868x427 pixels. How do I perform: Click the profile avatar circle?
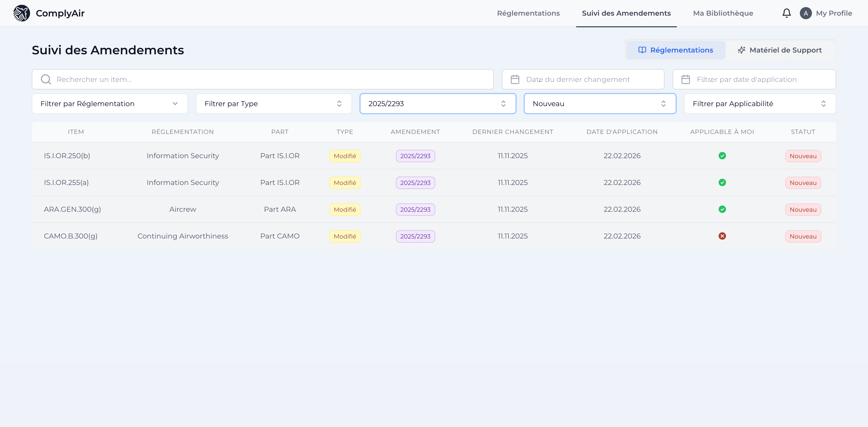806,13
